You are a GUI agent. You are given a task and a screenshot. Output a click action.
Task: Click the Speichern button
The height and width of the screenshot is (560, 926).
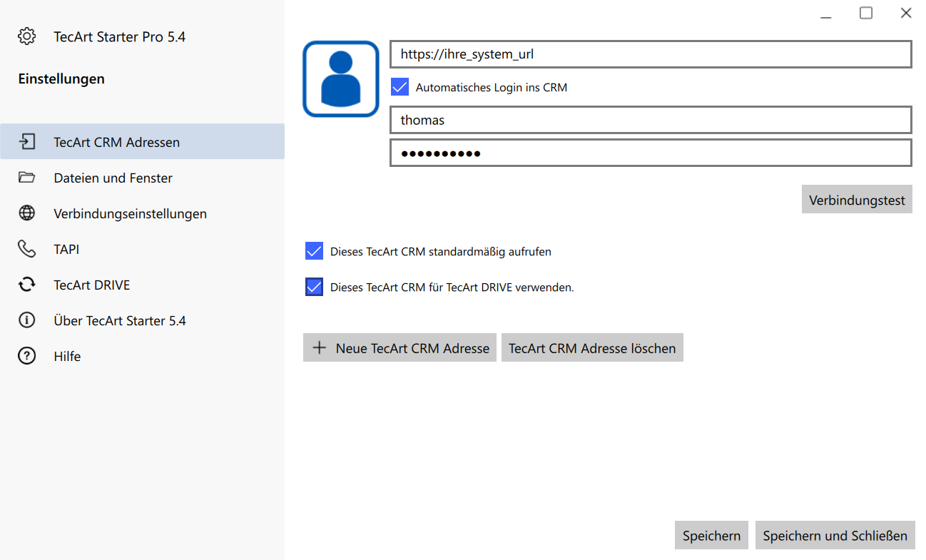tap(711, 535)
